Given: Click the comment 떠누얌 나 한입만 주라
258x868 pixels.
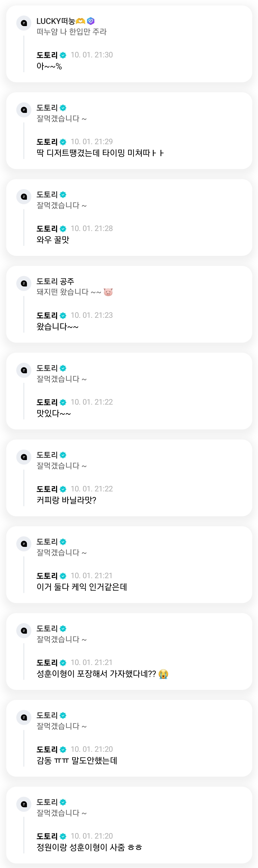Looking at the screenshot, I should coord(72,32).
